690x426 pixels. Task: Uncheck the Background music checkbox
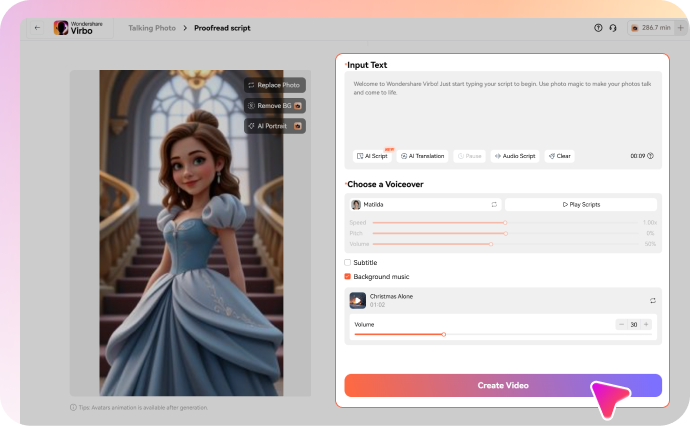[x=347, y=276]
